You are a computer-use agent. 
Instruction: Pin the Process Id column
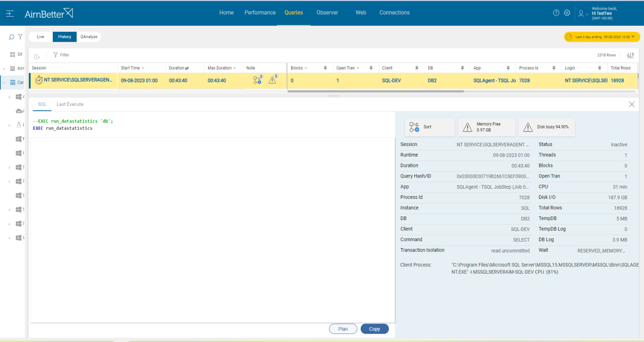554,68
